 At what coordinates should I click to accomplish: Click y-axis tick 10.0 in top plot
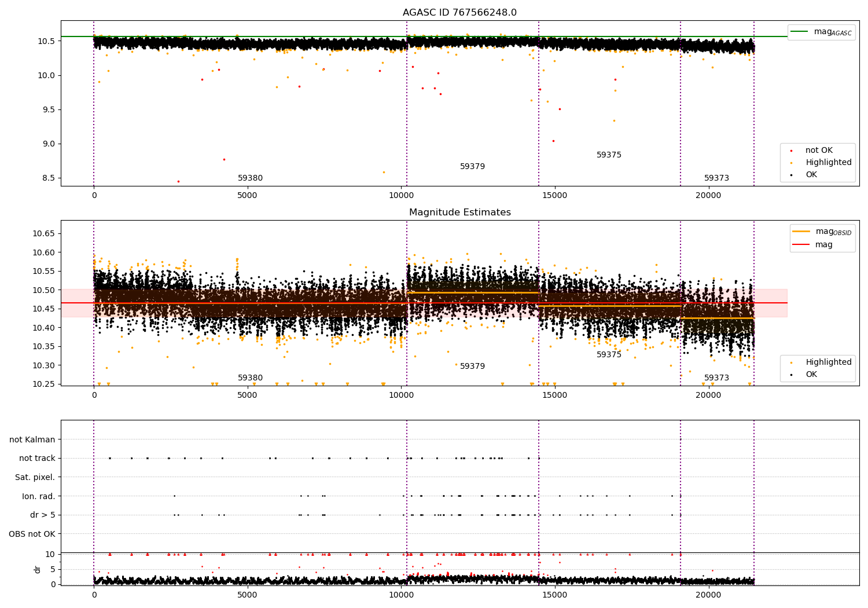coord(46,75)
